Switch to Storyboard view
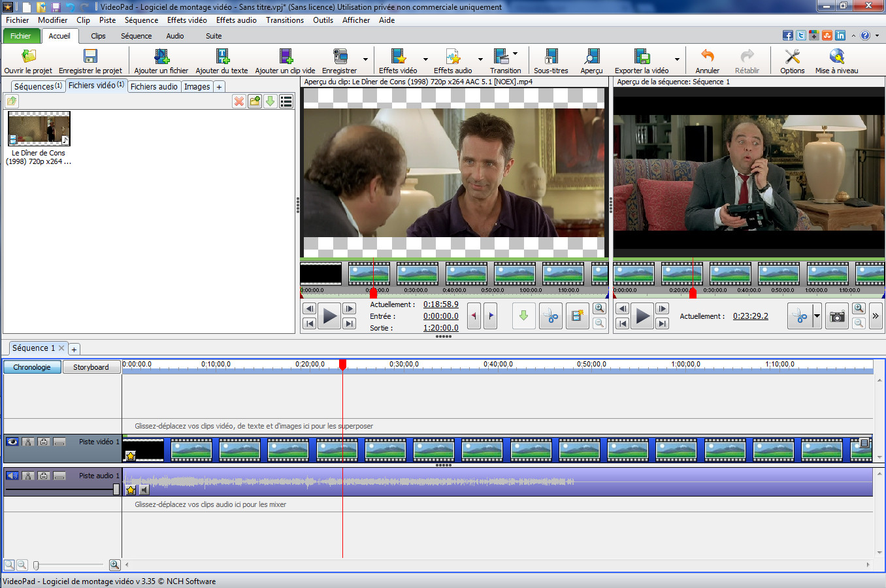Viewport: 886px width, 588px height. click(x=91, y=367)
